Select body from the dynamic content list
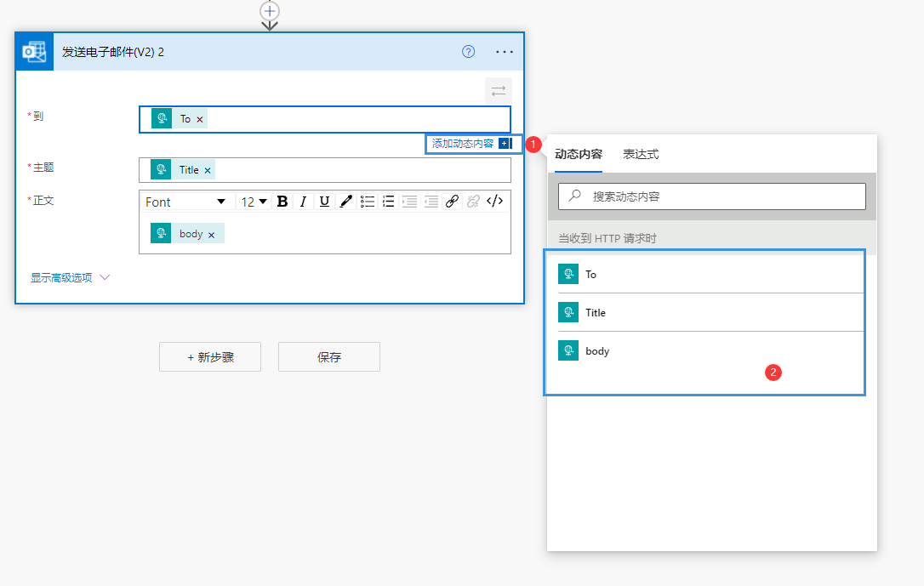Image resolution: width=924 pixels, height=586 pixels. pyautogui.click(x=710, y=351)
